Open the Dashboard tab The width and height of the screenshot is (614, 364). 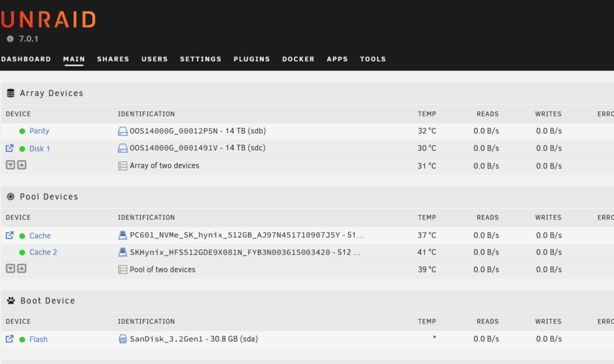point(26,59)
